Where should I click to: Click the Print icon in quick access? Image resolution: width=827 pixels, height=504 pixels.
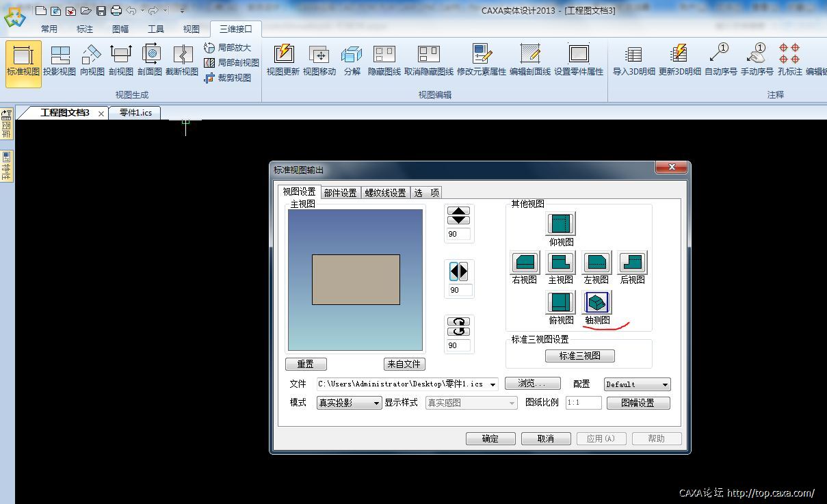(x=116, y=10)
